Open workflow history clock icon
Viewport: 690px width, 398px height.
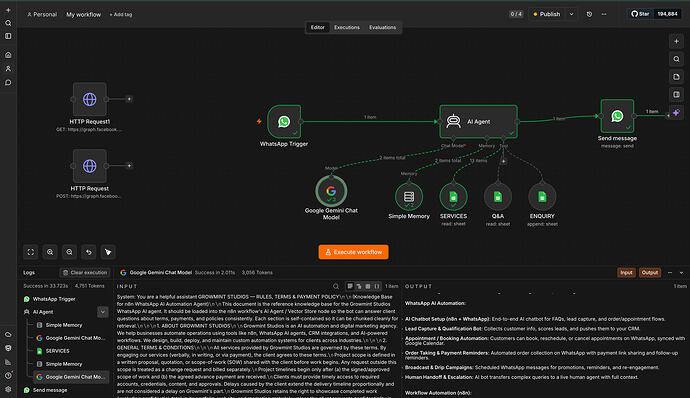[589, 14]
